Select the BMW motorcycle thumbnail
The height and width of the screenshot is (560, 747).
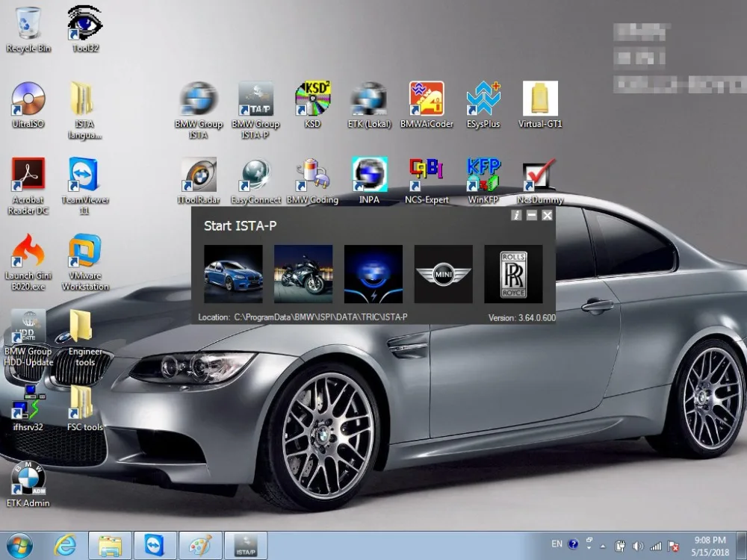pos(303,274)
